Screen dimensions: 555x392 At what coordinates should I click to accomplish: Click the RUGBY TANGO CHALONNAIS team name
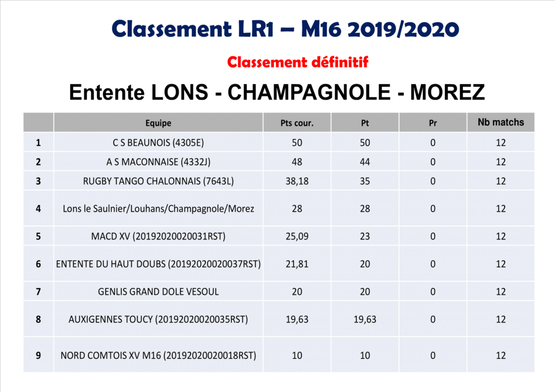tap(158, 181)
